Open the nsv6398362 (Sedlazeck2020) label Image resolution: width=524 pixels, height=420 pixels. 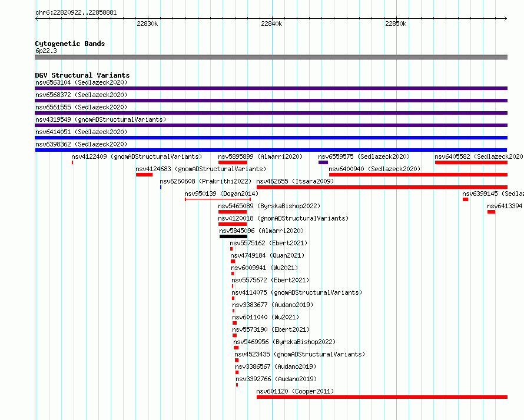click(x=81, y=144)
